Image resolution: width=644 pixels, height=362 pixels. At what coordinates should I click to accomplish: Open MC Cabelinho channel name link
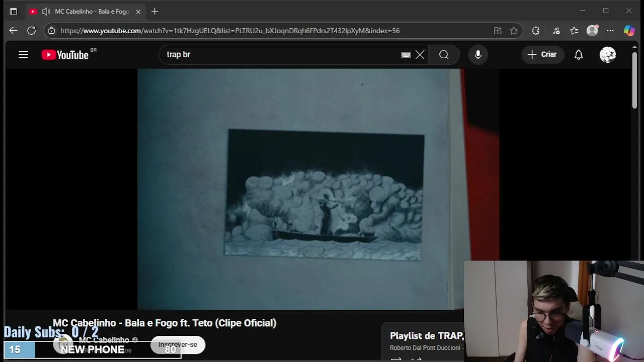click(x=104, y=340)
